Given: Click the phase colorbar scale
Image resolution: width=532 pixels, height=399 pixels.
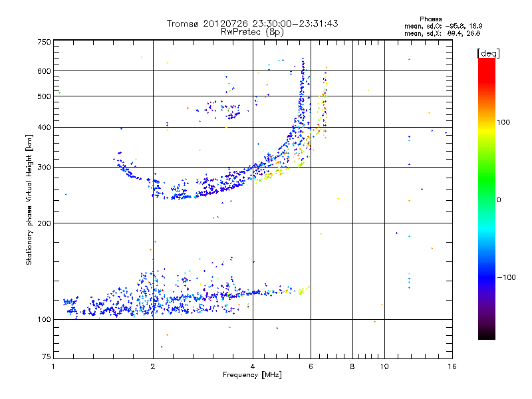Looking at the screenshot, I should 487,198.
